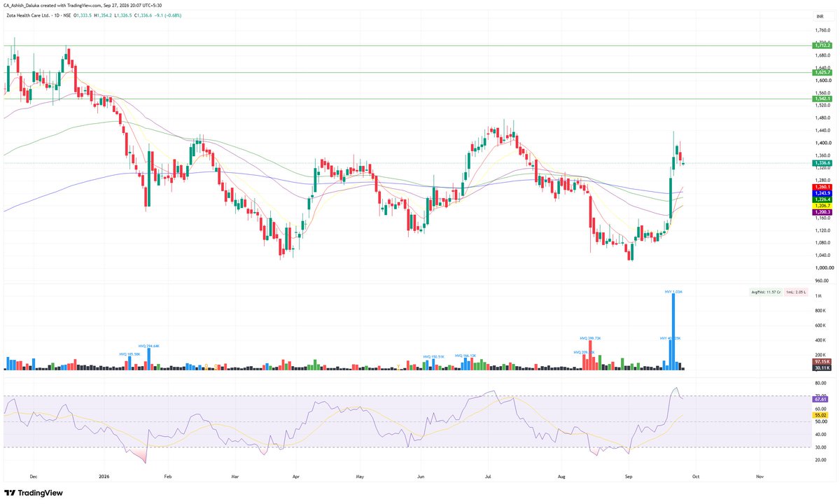
Task: Click the green 1,226.4 moving average label
Action: click(x=822, y=199)
